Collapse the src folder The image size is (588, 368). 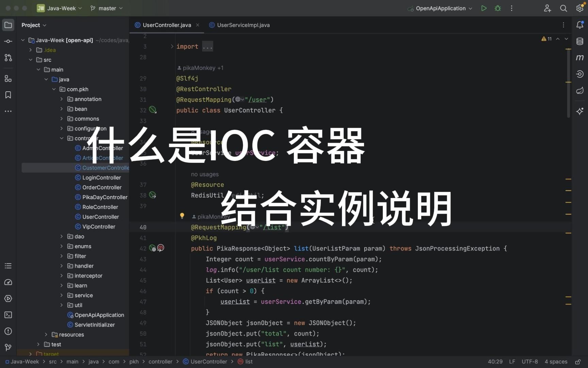click(31, 60)
